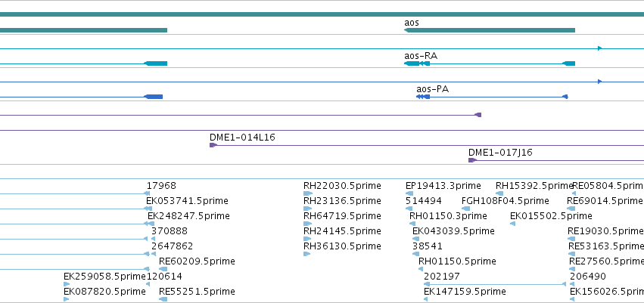Click the RE60209.5prime EST block
The image size is (644, 303).
pos(163,270)
